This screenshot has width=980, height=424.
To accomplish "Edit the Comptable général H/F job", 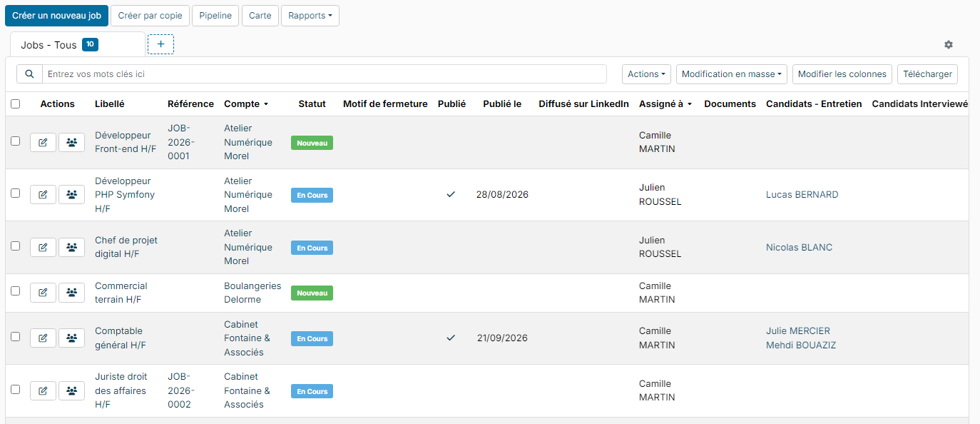I will point(43,338).
